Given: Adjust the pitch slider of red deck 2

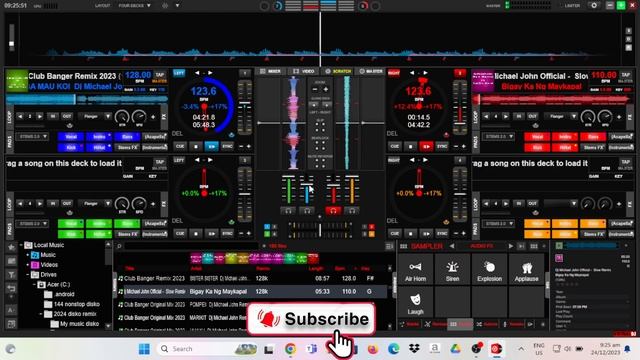Looking at the screenshot, I should point(460,107).
